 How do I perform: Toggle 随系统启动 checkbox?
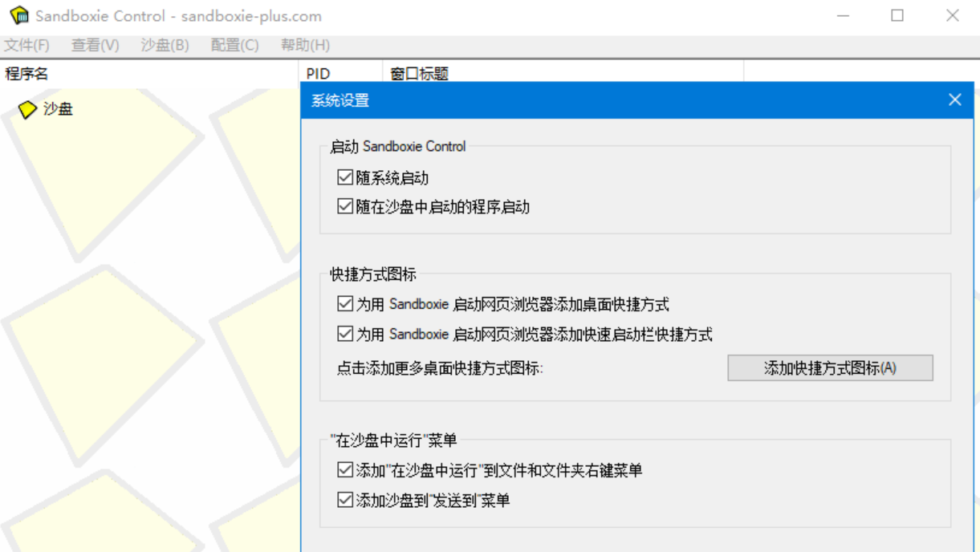coord(345,177)
